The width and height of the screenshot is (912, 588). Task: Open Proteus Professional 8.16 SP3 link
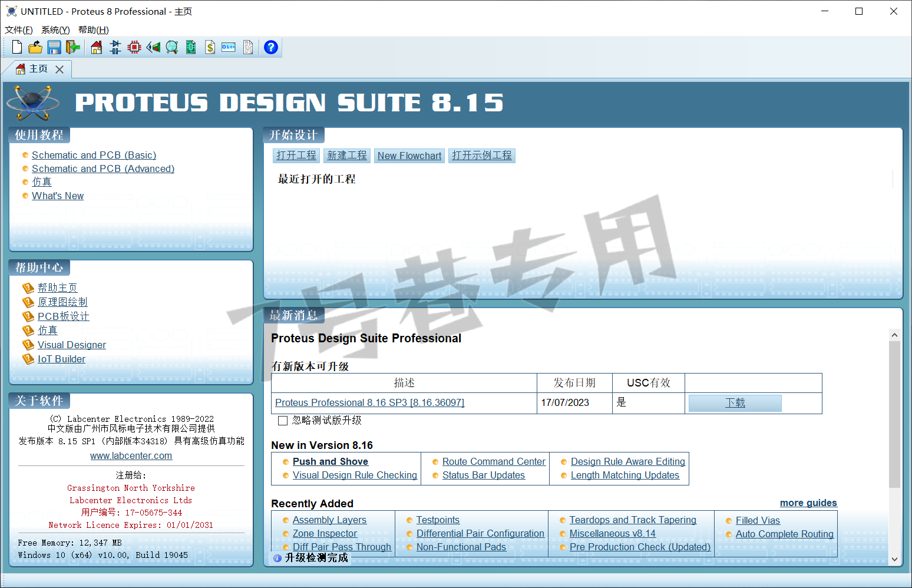point(370,402)
